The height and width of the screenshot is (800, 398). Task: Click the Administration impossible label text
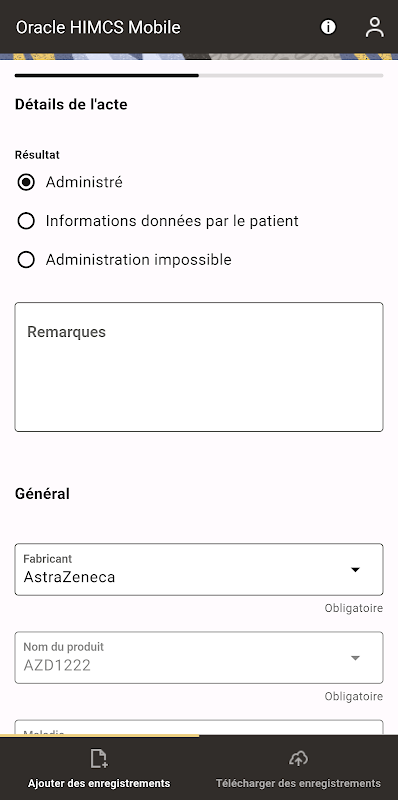click(139, 260)
